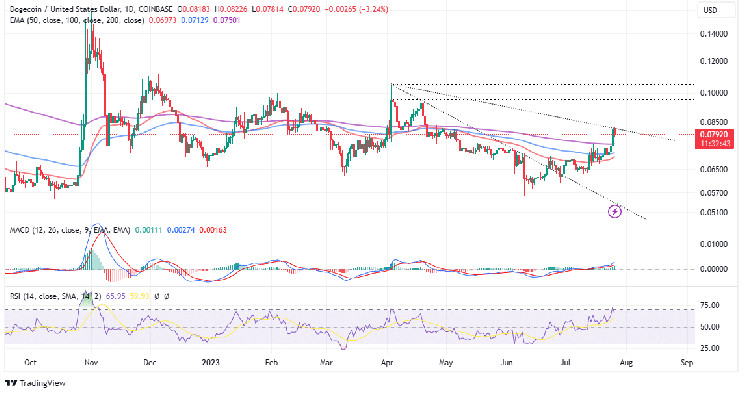Screen dimensions: 745x395
Task: Click the blue EMA 100 value 0.07129
Action: coord(194,20)
